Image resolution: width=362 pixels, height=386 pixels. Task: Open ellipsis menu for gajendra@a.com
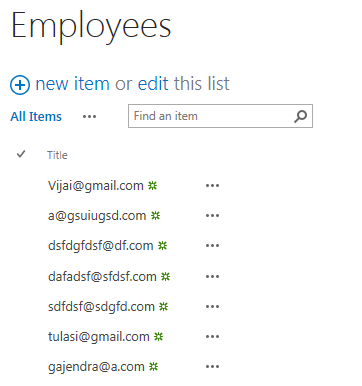(212, 367)
